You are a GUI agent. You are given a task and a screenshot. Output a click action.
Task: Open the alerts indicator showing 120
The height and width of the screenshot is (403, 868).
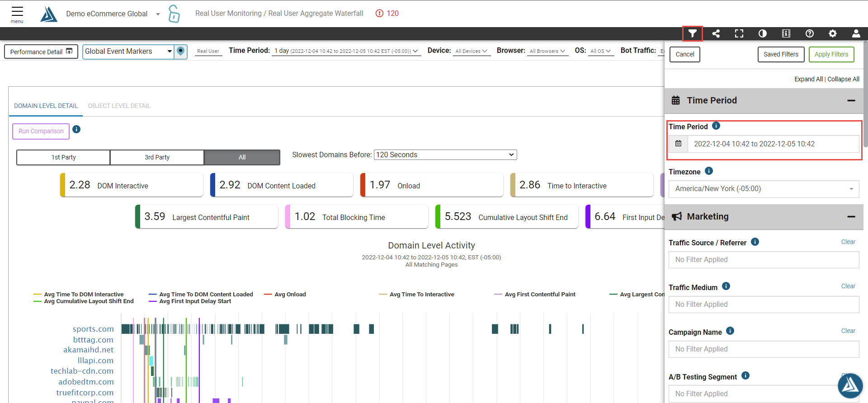(x=387, y=14)
